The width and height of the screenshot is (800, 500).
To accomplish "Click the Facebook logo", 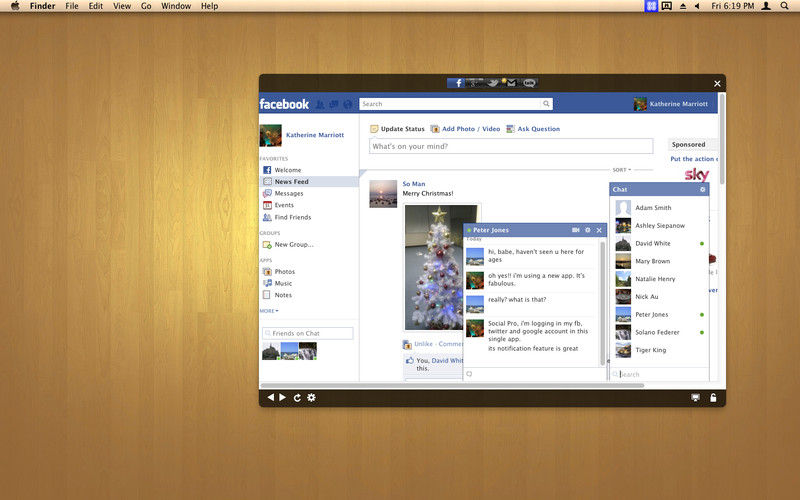I will [284, 104].
